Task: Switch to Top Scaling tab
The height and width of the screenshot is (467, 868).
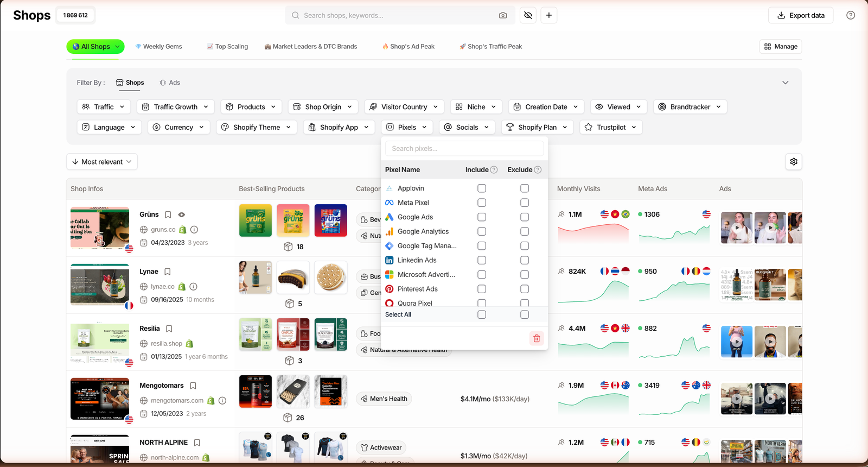Action: coord(228,47)
